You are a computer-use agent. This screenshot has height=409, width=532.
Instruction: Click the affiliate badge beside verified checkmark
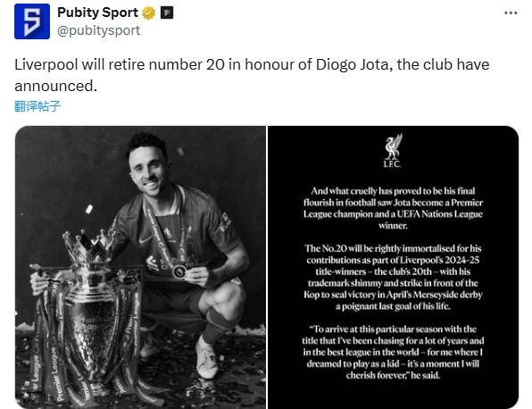click(x=167, y=13)
